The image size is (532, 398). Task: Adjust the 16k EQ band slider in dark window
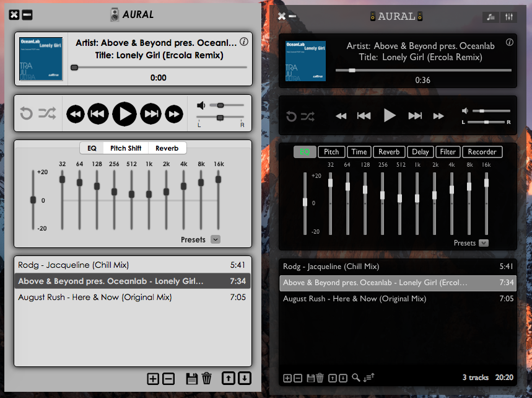click(x=486, y=203)
